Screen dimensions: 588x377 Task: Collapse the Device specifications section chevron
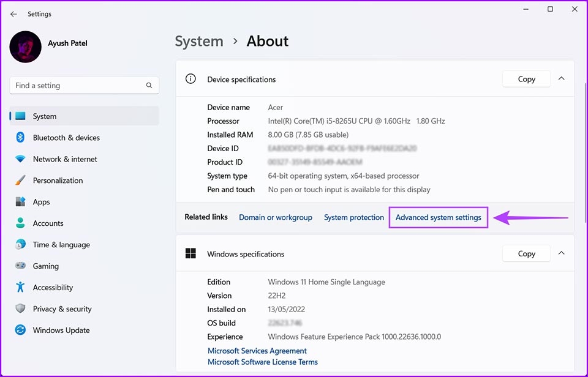pos(561,78)
